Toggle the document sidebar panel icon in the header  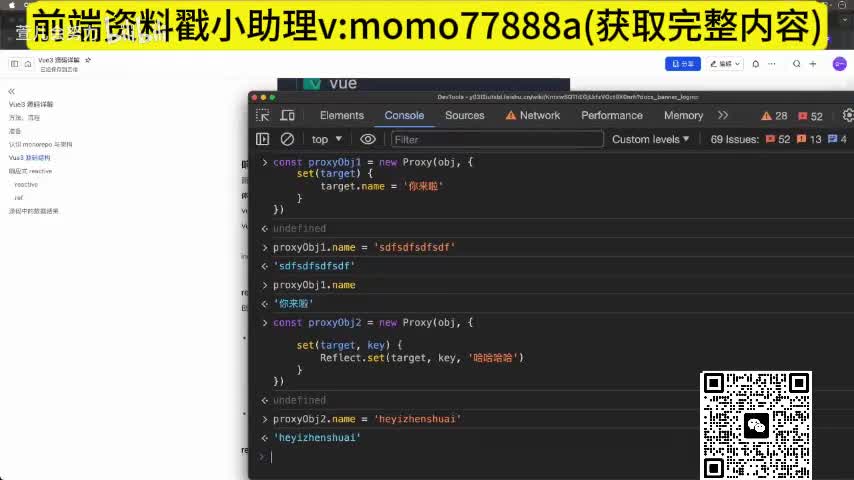point(15,64)
